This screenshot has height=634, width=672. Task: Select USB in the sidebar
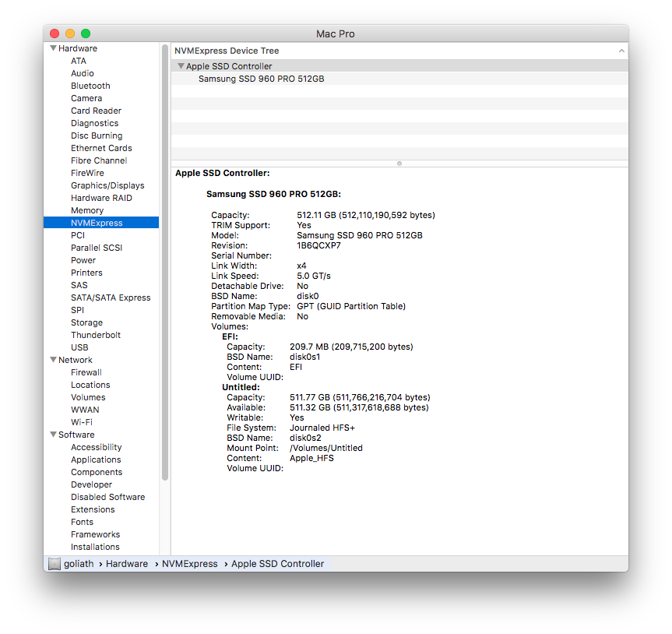click(x=79, y=347)
